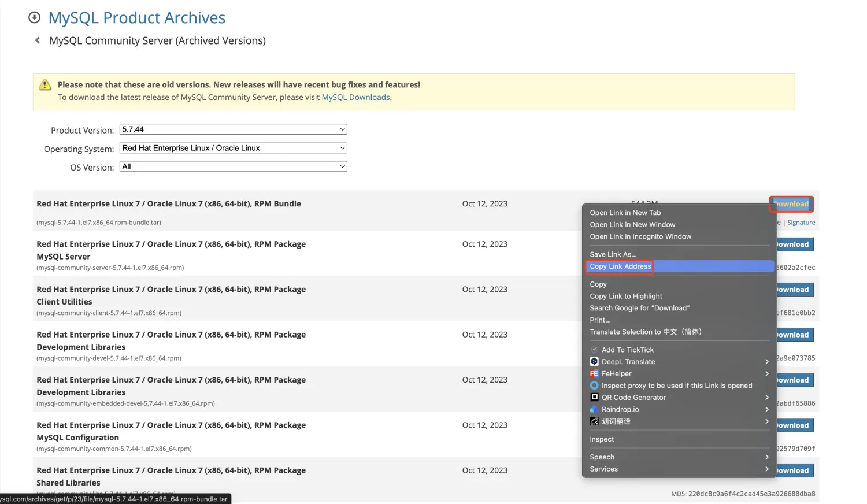The width and height of the screenshot is (867, 504).
Task: Open the Operating System dropdown
Action: click(234, 148)
